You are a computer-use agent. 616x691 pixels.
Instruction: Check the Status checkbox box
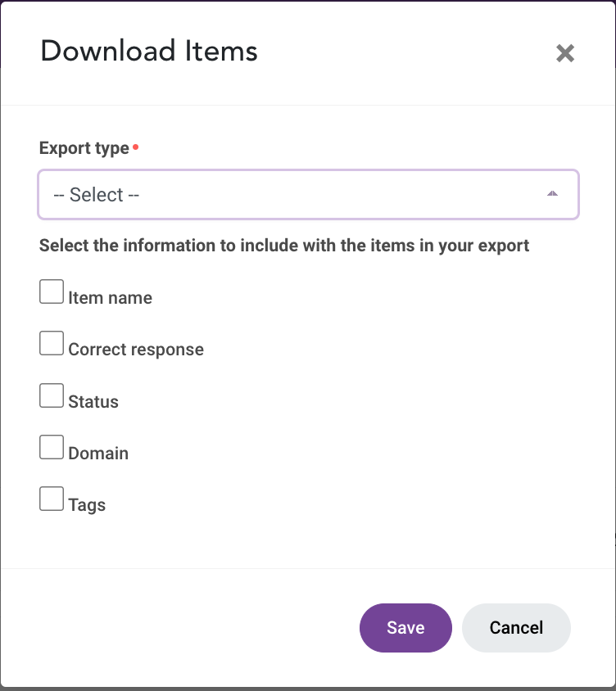point(52,395)
